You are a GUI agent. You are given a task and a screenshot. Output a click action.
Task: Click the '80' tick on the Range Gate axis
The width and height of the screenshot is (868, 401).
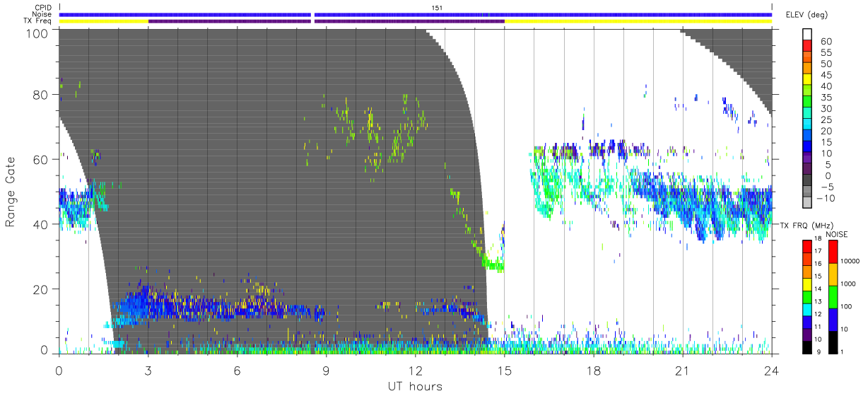42,95
